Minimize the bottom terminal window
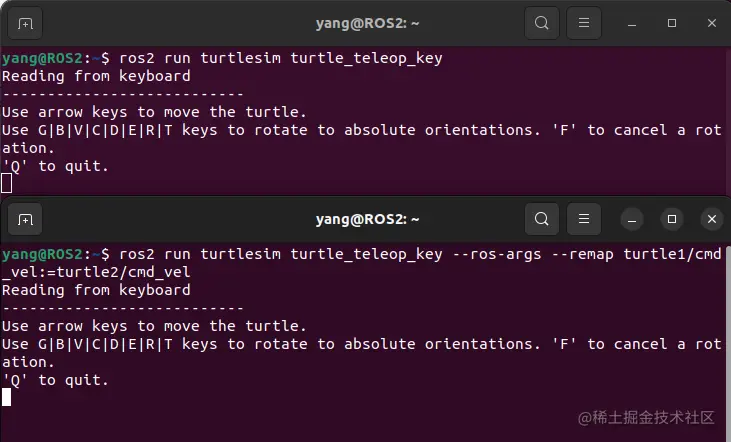 633,219
